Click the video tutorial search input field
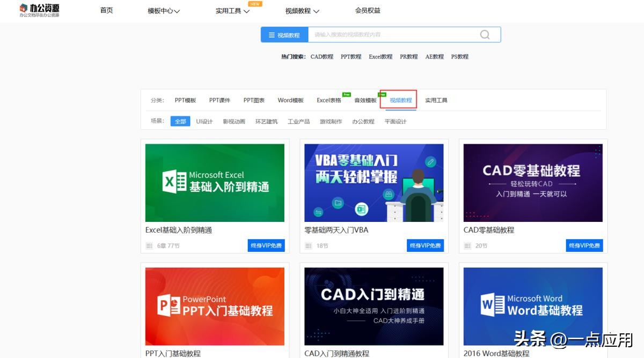 (392, 35)
